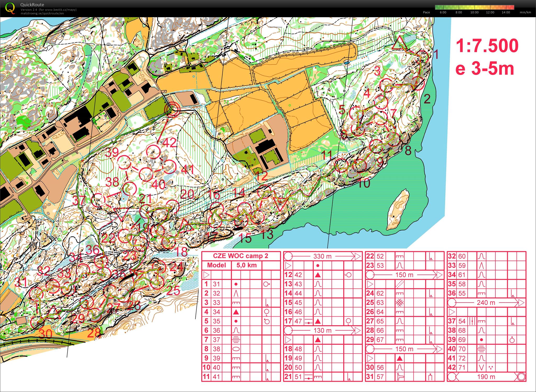Viewport: 536px width, 392px height.
Task: Click the 130 m distance row
Action: [x=322, y=331]
